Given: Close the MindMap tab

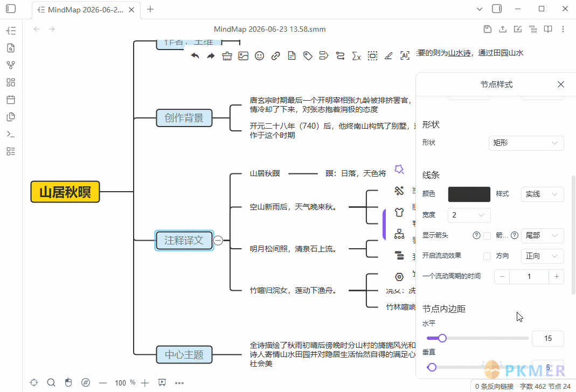Looking at the screenshot, I should pyautogui.click(x=131, y=10).
